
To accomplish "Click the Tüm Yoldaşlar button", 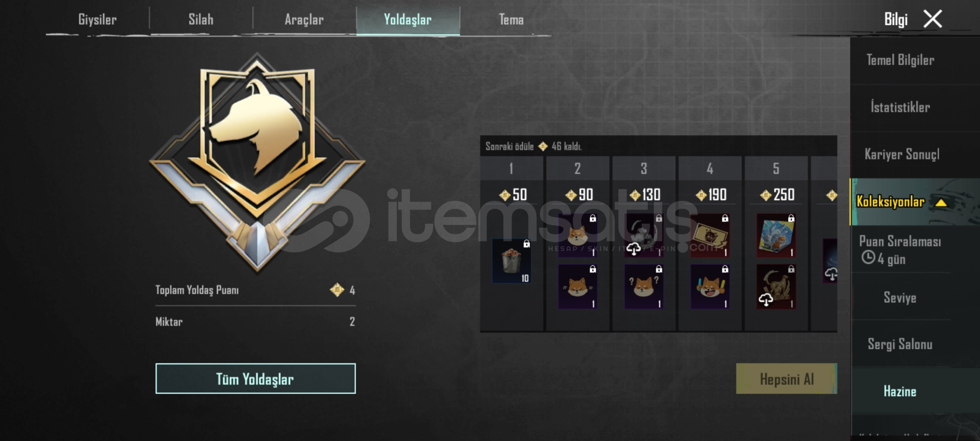I will click(x=256, y=379).
